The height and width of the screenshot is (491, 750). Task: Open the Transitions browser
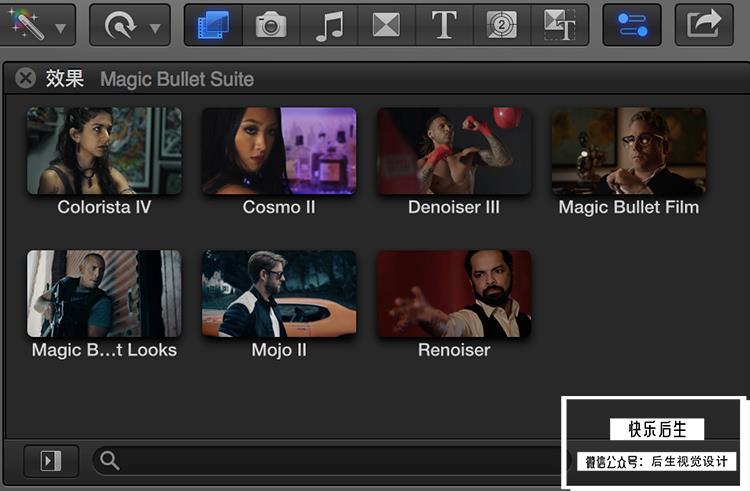pos(386,25)
